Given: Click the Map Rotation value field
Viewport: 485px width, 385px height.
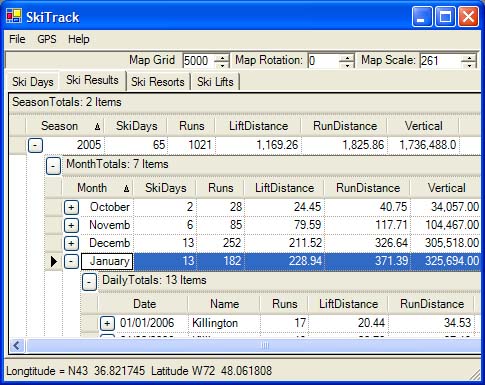Looking at the screenshot, I should pos(323,61).
